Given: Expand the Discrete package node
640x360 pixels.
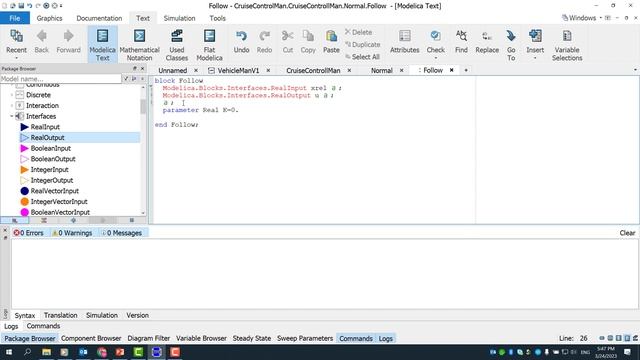Looking at the screenshot, I should pos(12,95).
